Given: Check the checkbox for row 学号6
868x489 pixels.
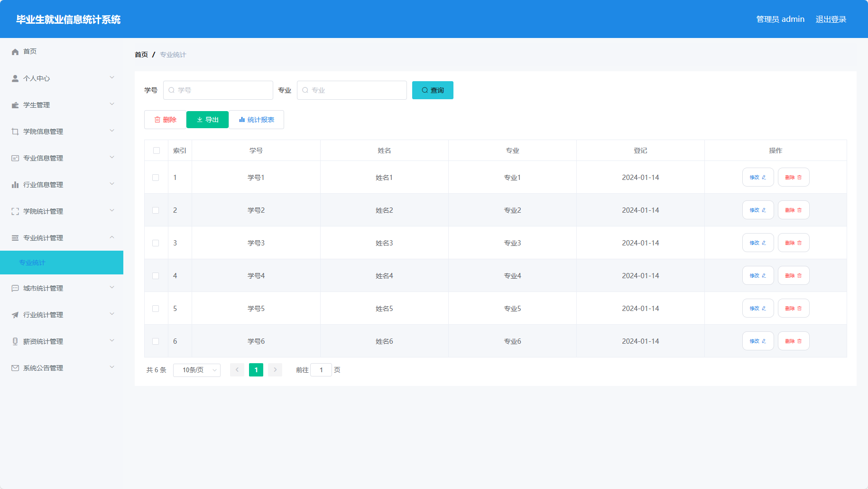Looking at the screenshot, I should [x=156, y=341].
